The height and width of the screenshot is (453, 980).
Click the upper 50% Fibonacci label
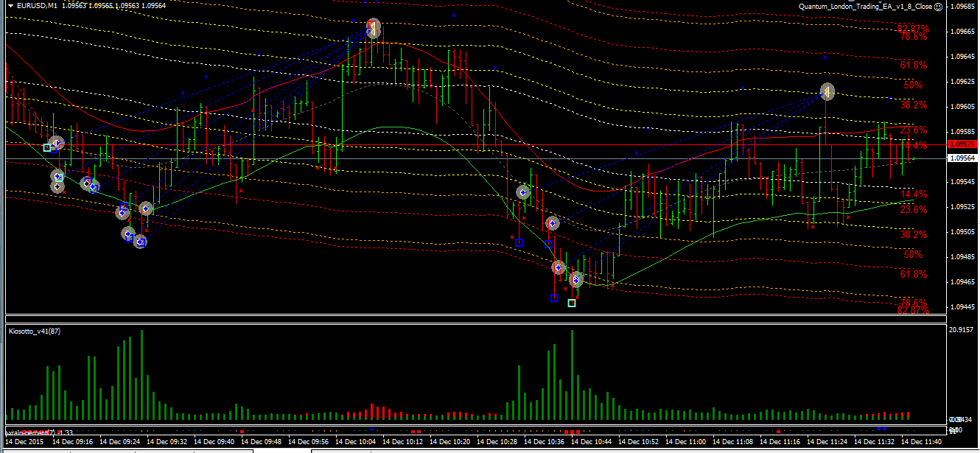[x=914, y=85]
